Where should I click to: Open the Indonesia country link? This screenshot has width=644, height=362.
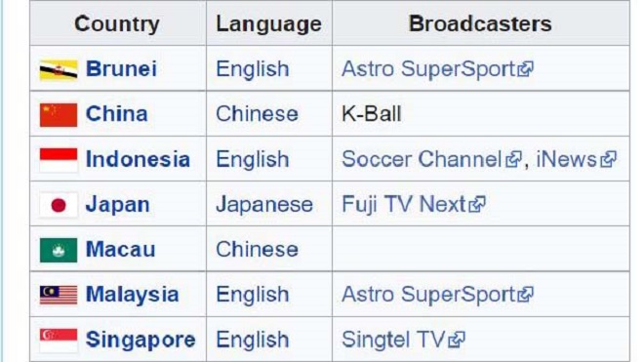[138, 159]
